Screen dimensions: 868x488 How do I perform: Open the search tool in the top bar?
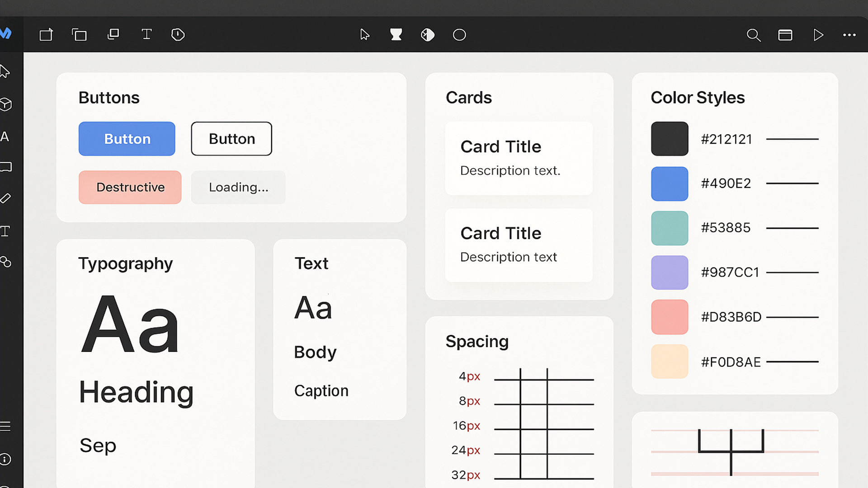tap(753, 35)
